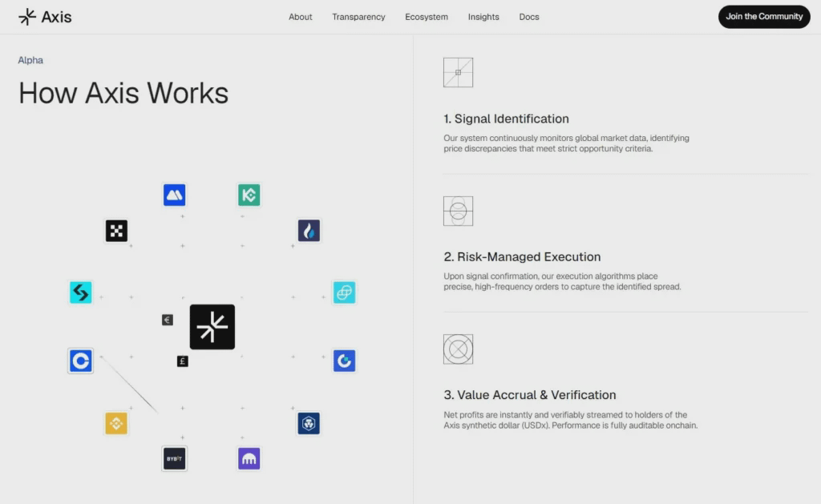Image resolution: width=821 pixels, height=504 pixels.
Task: Click the teal Bitget arrows icon
Action: (81, 292)
